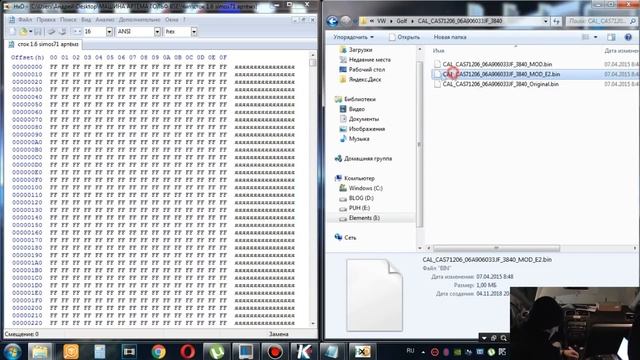Screen dimensions: 640x360
Task: Select the 'сток 1.6 simos71 артём' file tab
Action: (44, 44)
